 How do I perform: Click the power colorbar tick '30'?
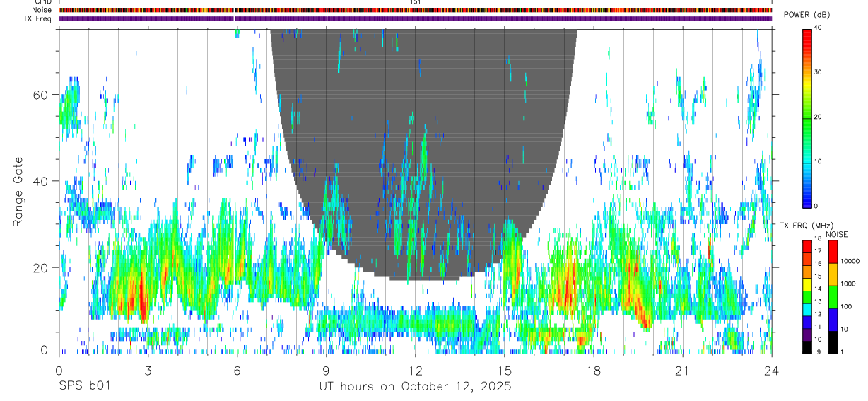tap(819, 72)
